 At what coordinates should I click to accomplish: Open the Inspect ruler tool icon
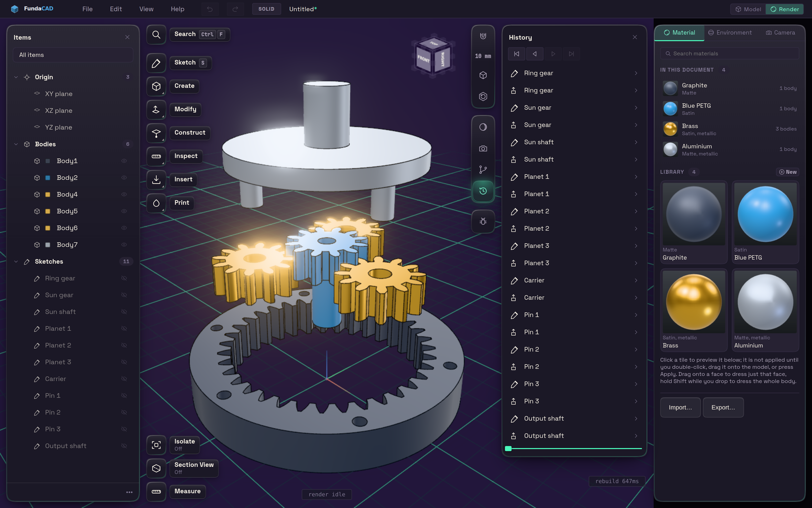pyautogui.click(x=156, y=156)
